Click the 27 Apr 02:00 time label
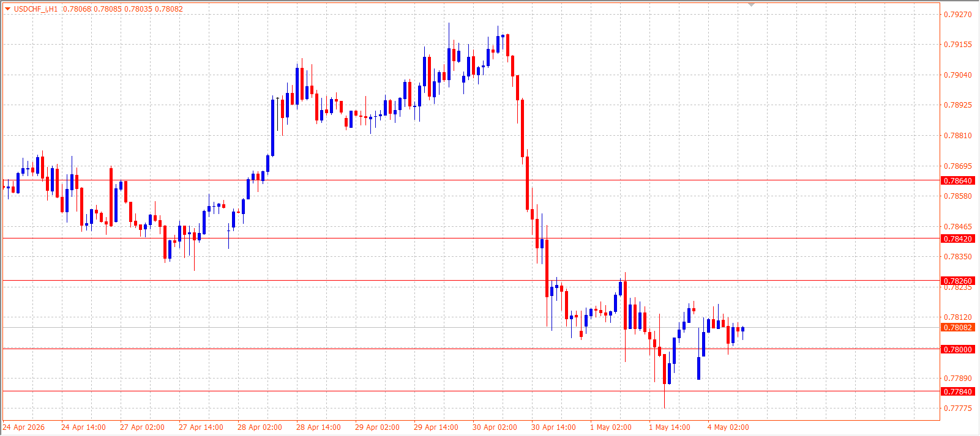The width and height of the screenshot is (980, 436). (142, 427)
